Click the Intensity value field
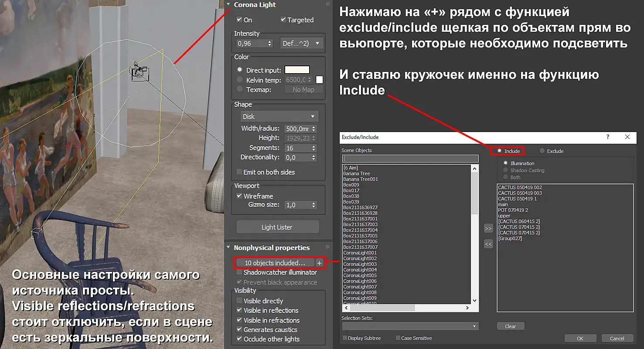Viewport: 644px width, 349px height. click(252, 44)
